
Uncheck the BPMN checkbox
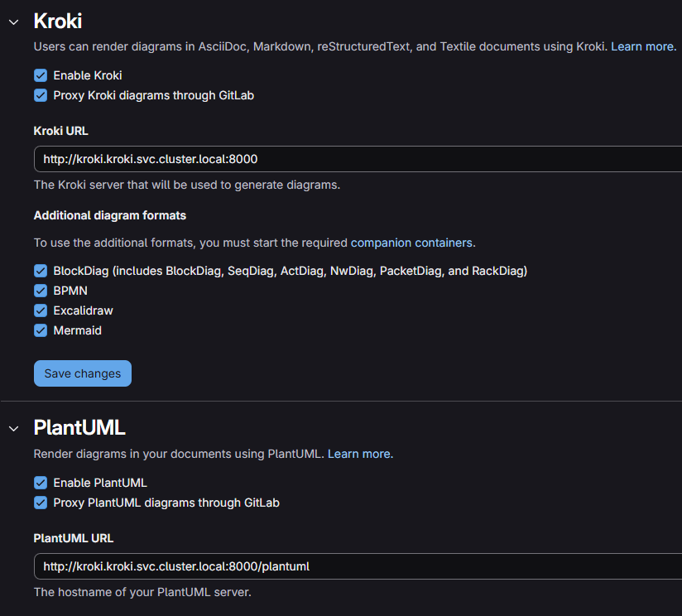pos(41,291)
